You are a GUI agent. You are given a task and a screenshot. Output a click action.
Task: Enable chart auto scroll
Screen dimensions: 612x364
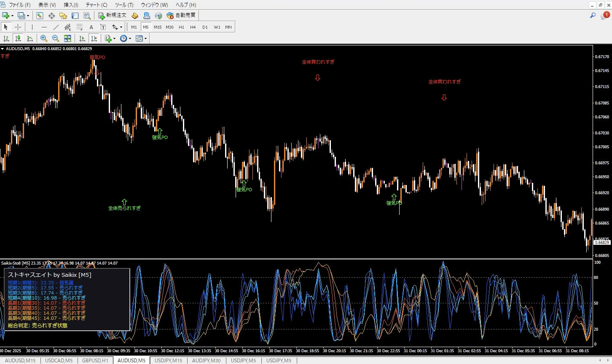coord(82,38)
